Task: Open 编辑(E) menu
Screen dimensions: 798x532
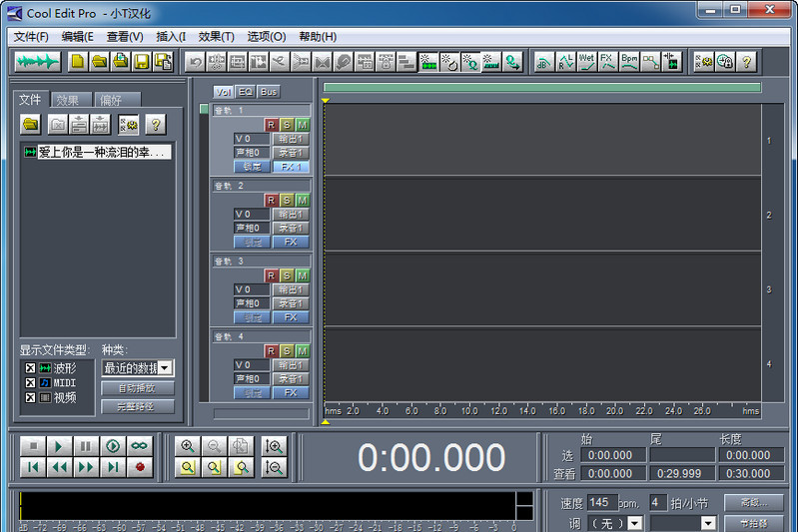Action: pos(77,37)
